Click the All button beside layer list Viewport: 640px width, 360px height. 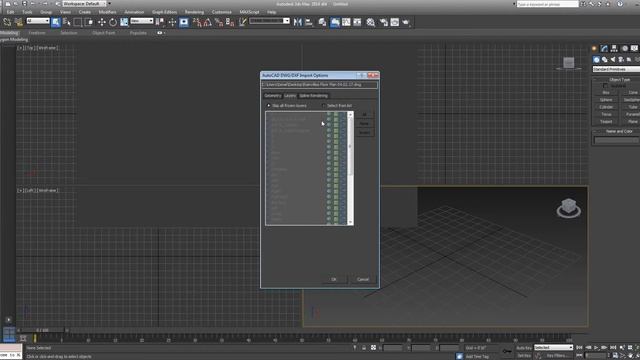pyautogui.click(x=364, y=115)
